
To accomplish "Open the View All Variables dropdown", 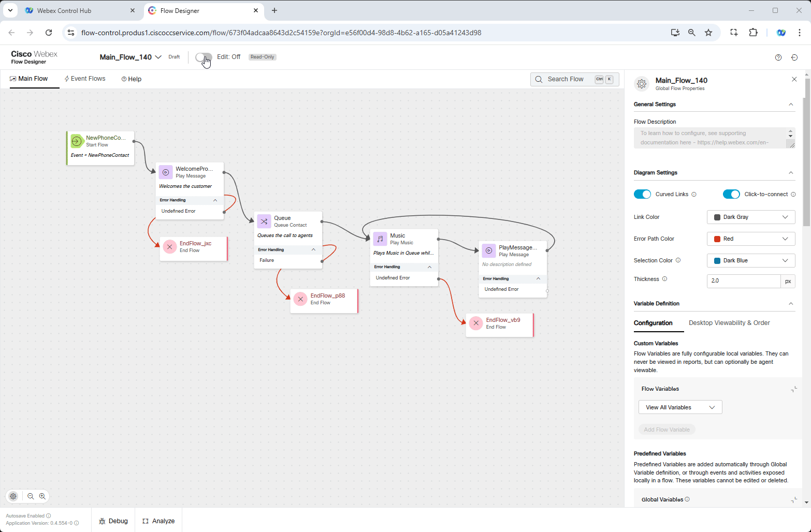I will 680,407.
